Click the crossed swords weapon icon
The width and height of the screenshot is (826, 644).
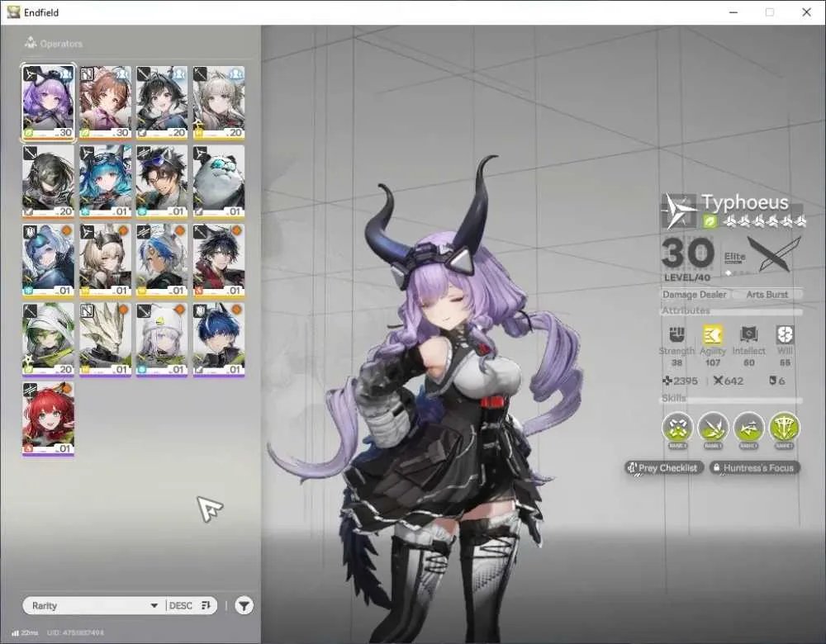pos(774,254)
